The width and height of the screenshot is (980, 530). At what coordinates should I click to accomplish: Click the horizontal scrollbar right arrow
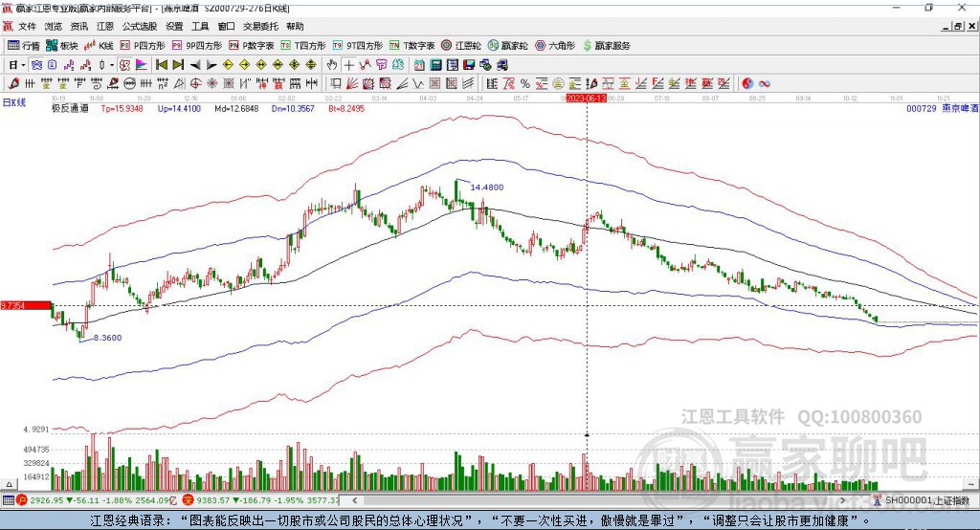coord(842,500)
